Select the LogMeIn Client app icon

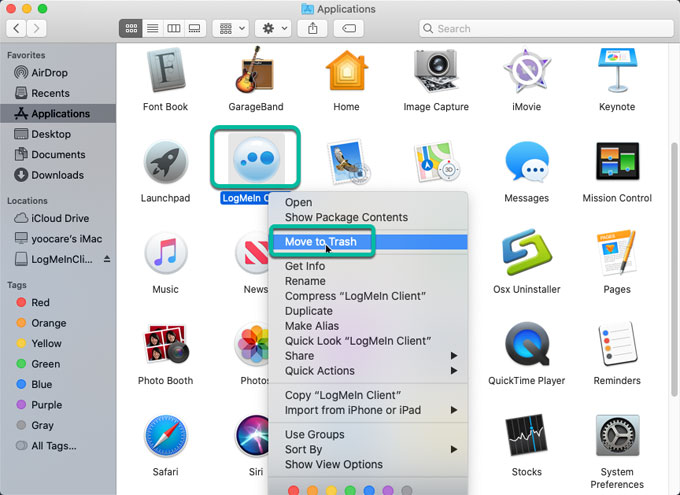click(256, 158)
